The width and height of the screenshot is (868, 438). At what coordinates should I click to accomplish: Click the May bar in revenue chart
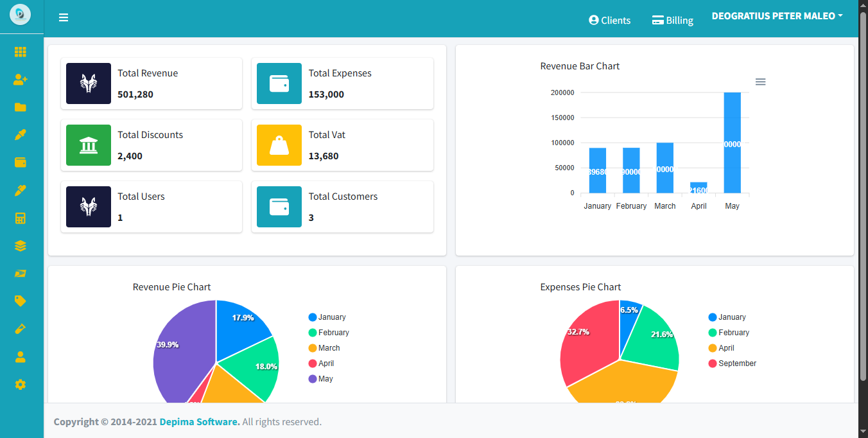(732, 143)
